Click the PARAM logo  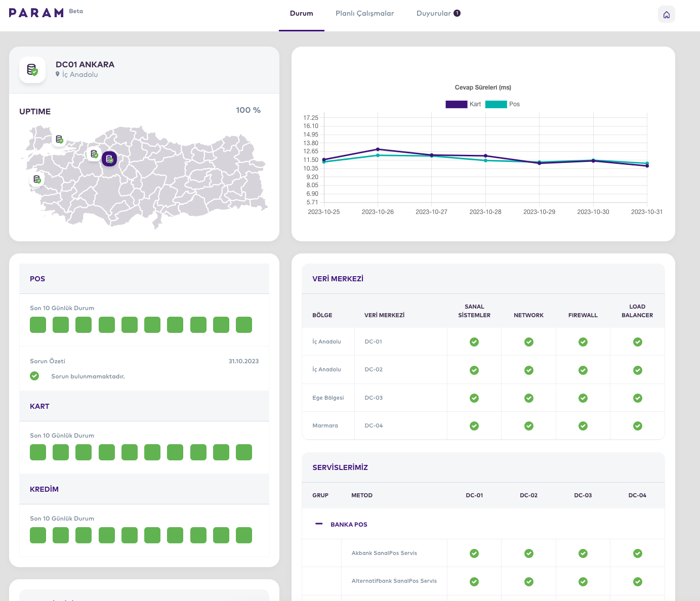[36, 13]
